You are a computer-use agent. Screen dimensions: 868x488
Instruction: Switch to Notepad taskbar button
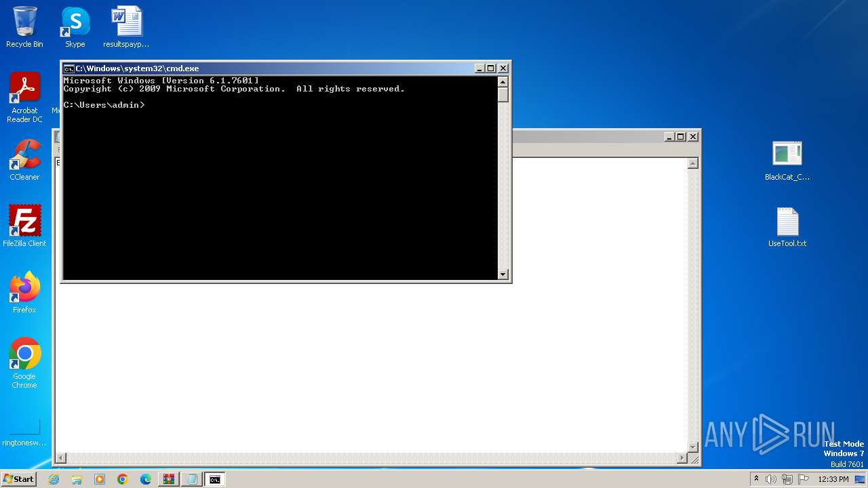192,479
